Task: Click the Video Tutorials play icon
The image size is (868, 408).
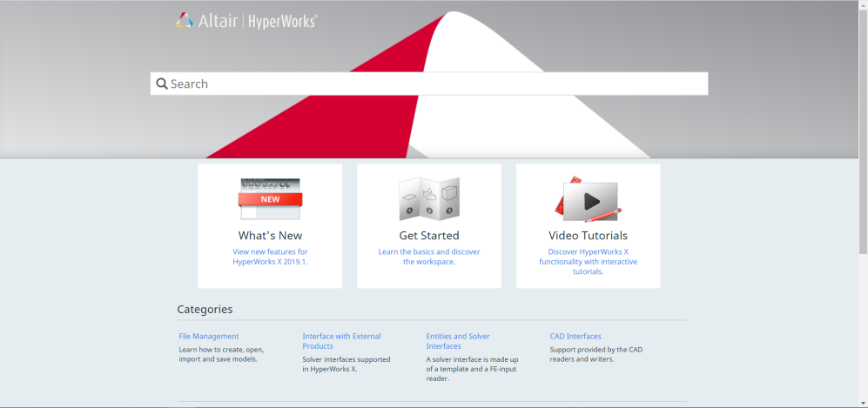Action: click(588, 199)
